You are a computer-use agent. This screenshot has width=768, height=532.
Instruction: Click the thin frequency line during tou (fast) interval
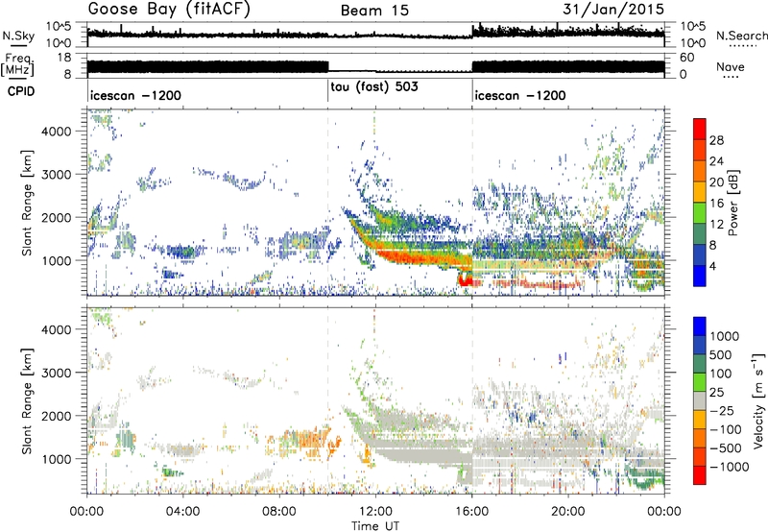400,71
